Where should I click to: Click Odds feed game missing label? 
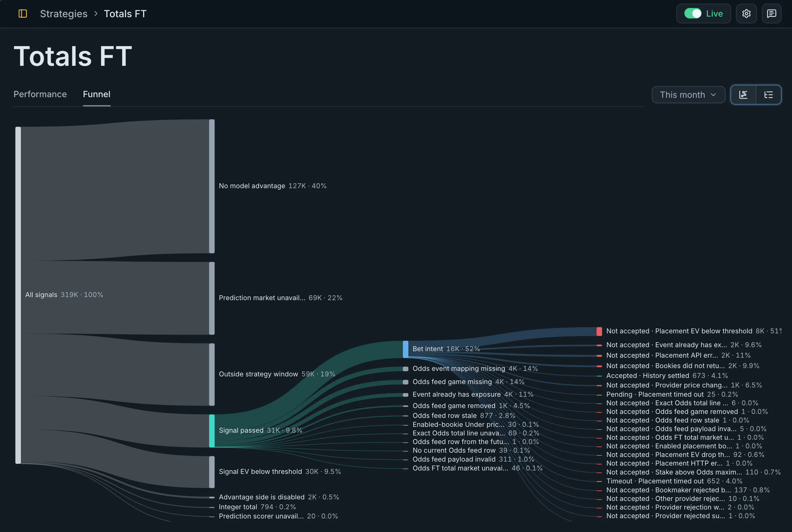(469, 382)
